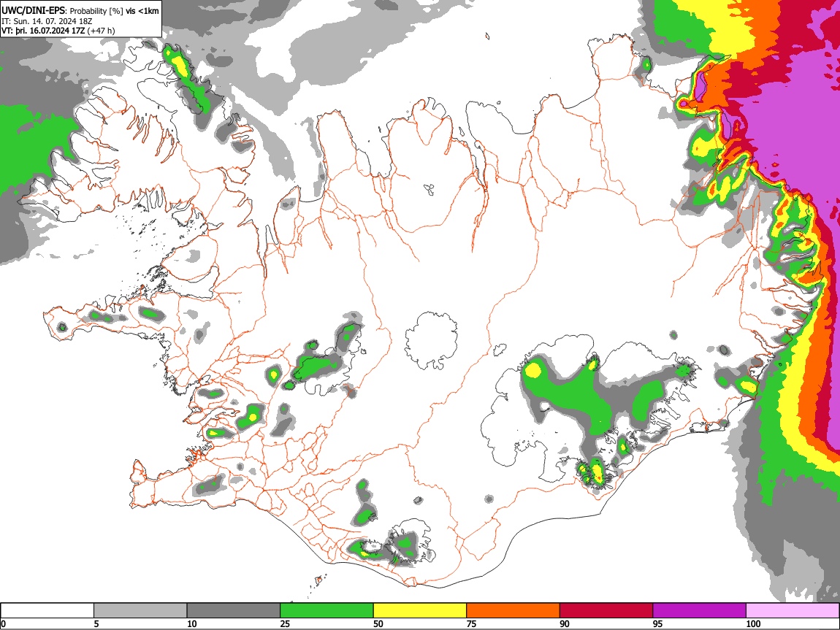Click the purple 95–100% legend swatch

click(x=700, y=611)
